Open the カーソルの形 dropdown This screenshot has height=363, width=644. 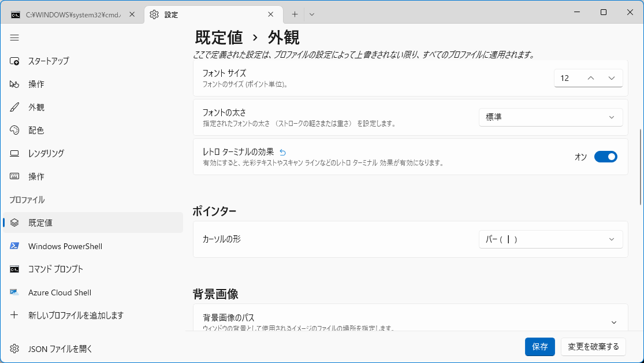click(x=550, y=239)
